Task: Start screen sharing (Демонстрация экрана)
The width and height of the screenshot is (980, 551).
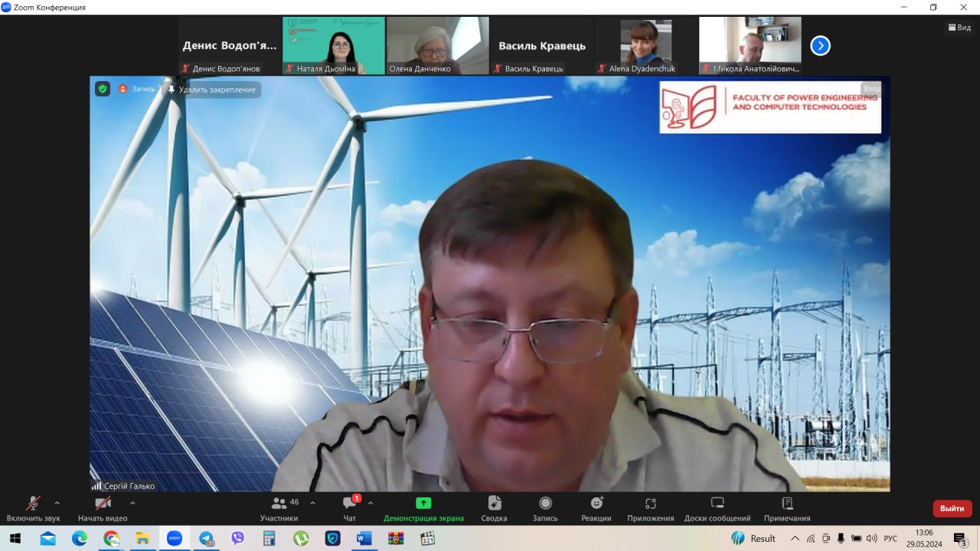Action: (x=423, y=509)
